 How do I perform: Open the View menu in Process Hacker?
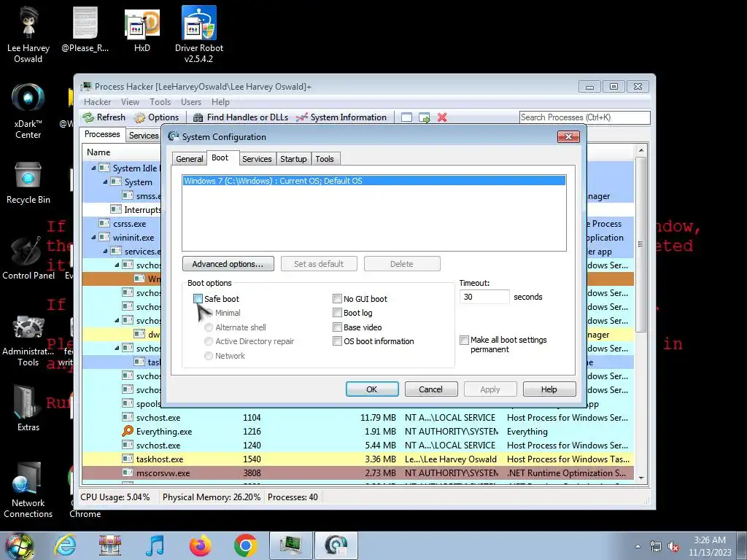(130, 102)
